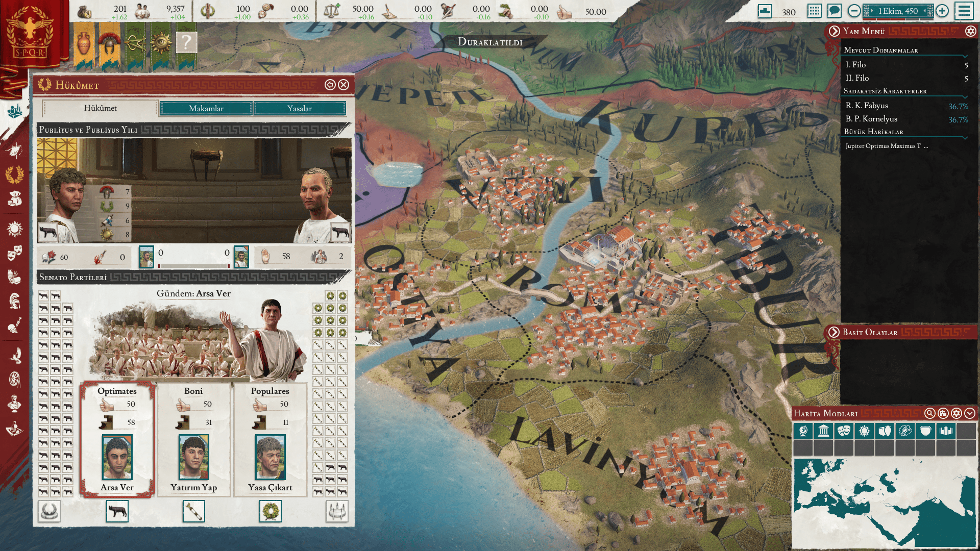Open Yan Menü gear settings

click(970, 32)
